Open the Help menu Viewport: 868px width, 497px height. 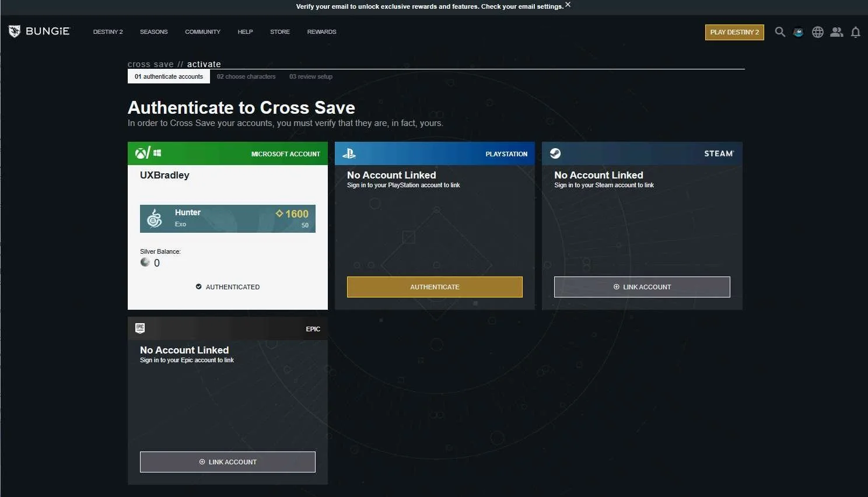pyautogui.click(x=245, y=32)
